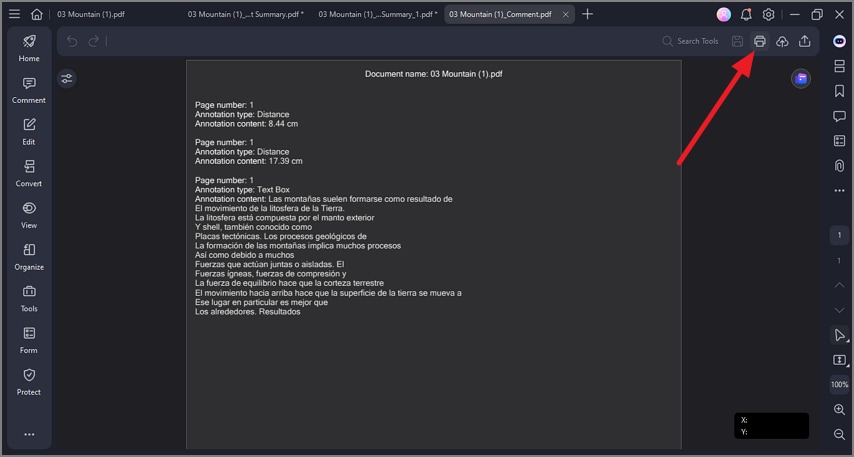The image size is (854, 457).
Task: Open the comments panel in right sidebar
Action: pyautogui.click(x=839, y=116)
